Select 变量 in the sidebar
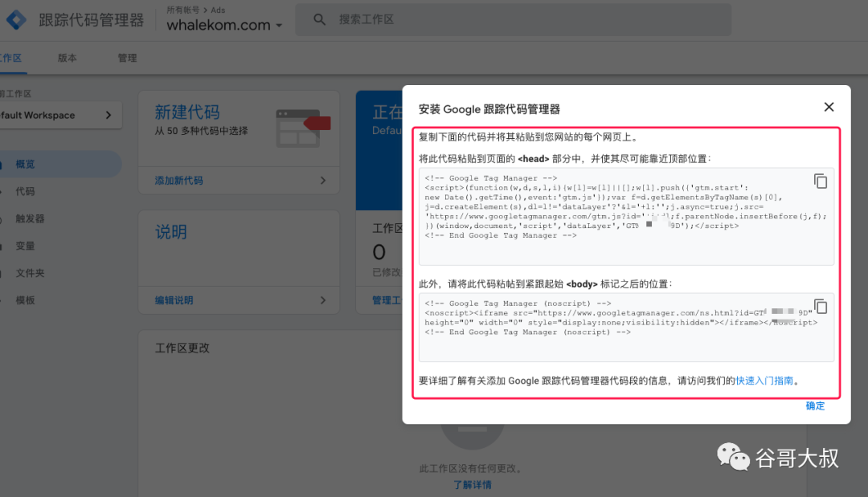 [26, 246]
